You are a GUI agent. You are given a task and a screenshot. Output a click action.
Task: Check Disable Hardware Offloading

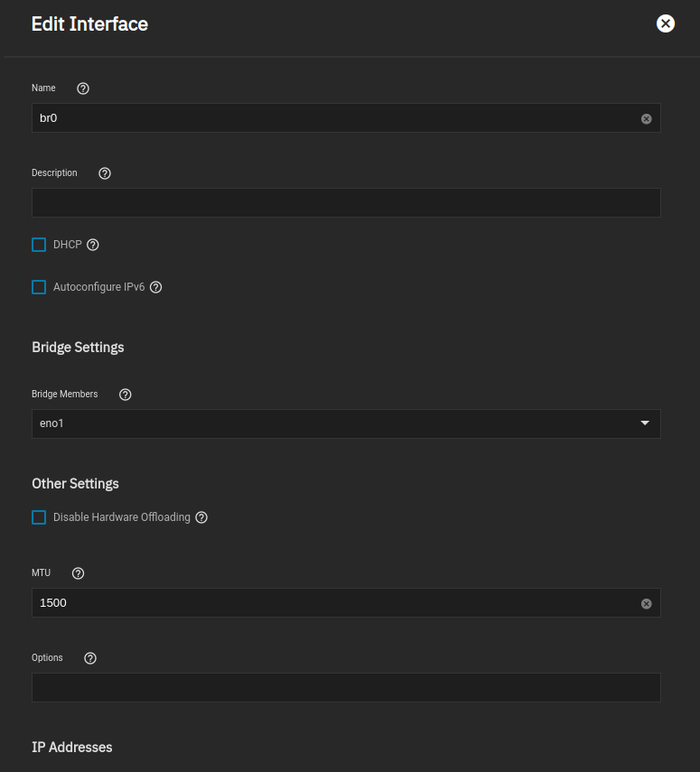[x=39, y=517]
